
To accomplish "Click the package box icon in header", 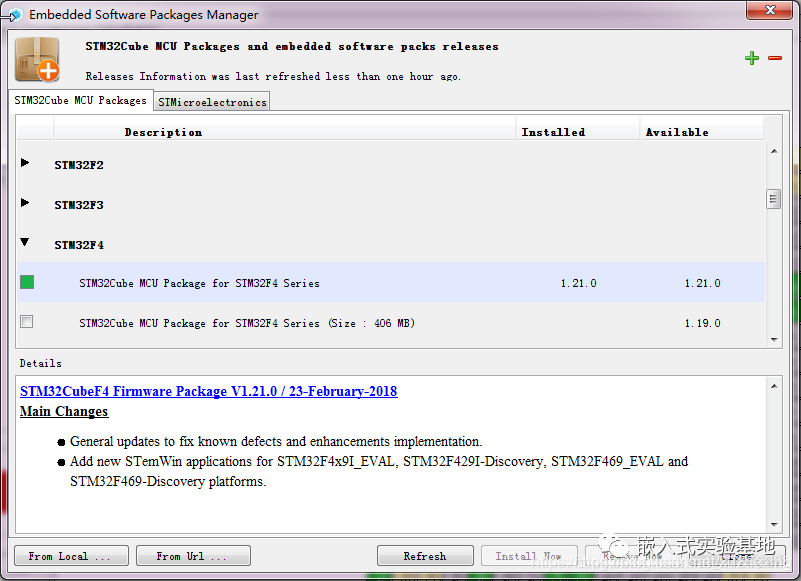I will click(38, 59).
